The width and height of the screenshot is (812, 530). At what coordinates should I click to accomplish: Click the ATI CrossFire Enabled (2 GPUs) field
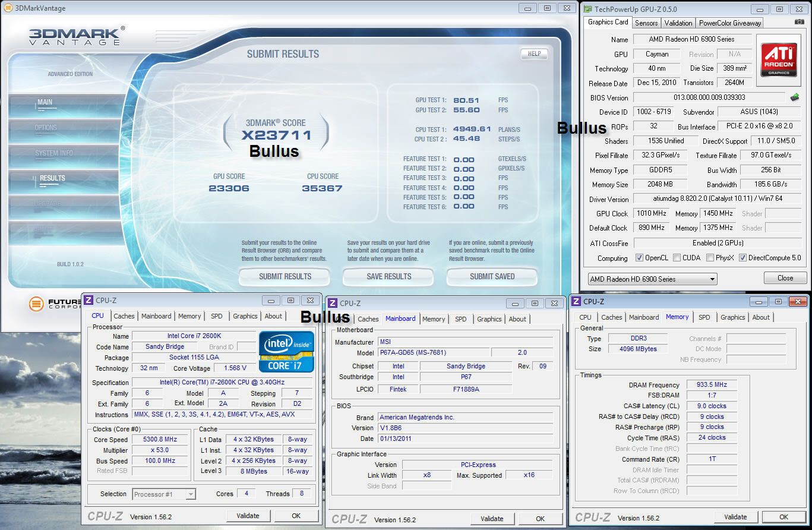point(717,243)
